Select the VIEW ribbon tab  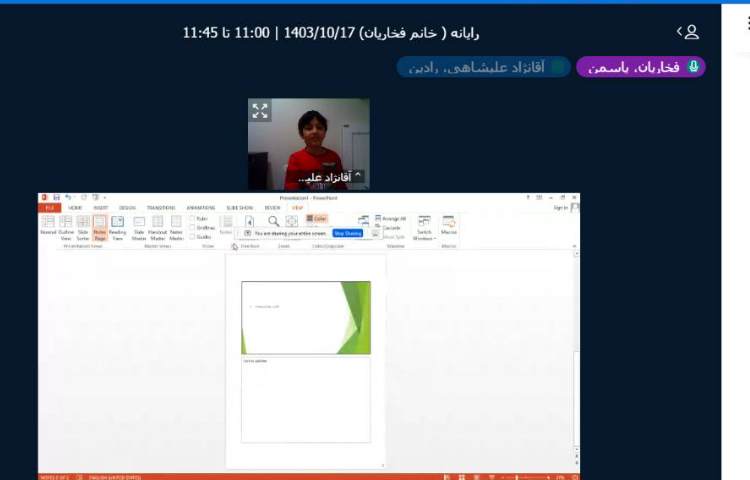298,208
